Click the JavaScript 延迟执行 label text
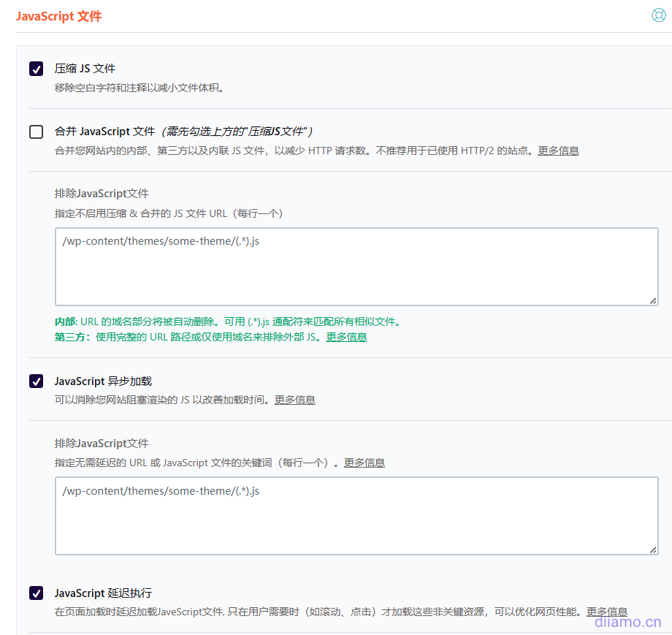The image size is (672, 635). [x=103, y=593]
